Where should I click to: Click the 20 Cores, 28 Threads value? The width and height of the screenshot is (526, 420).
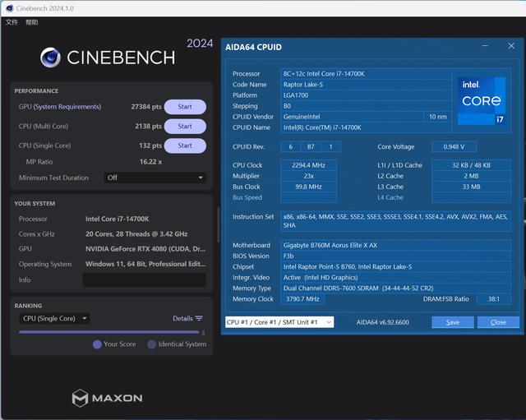coord(136,233)
